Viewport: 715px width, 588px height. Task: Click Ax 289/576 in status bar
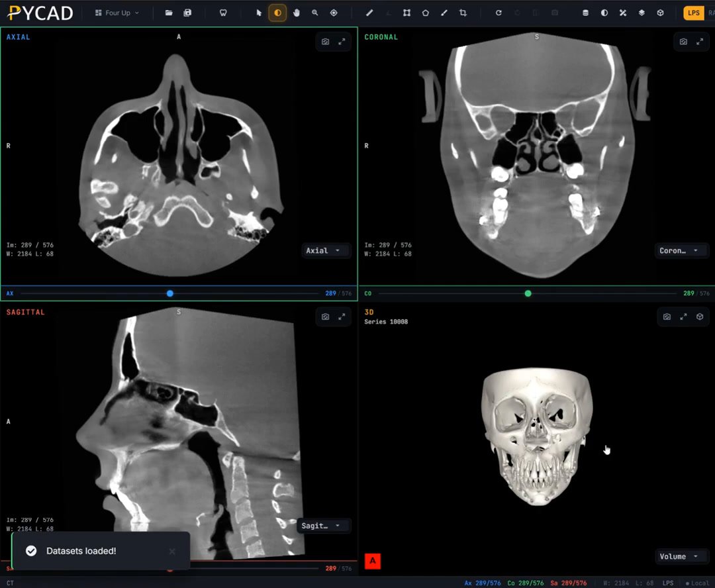click(x=483, y=583)
